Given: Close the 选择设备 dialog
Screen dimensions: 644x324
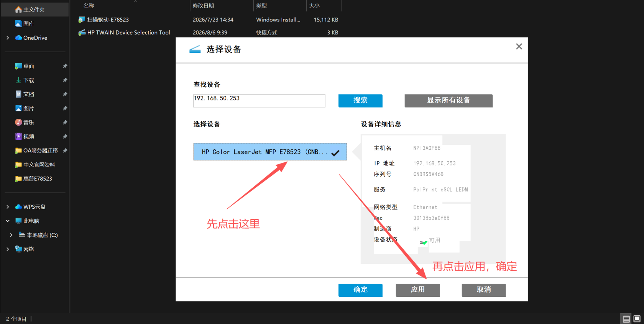Looking at the screenshot, I should pyautogui.click(x=519, y=46).
